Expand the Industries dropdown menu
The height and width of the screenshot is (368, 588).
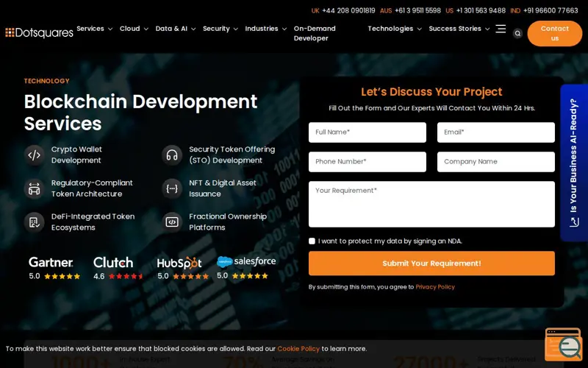[x=265, y=29]
